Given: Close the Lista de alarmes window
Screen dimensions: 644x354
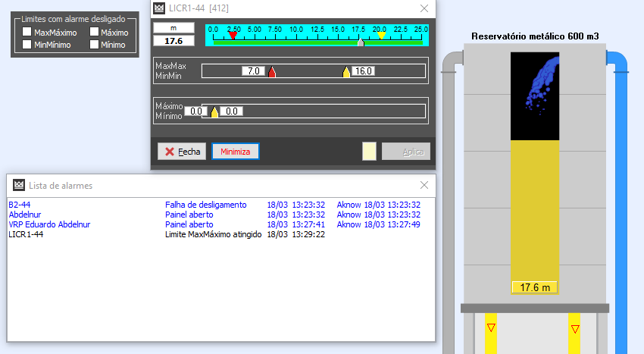Looking at the screenshot, I should click(424, 186).
